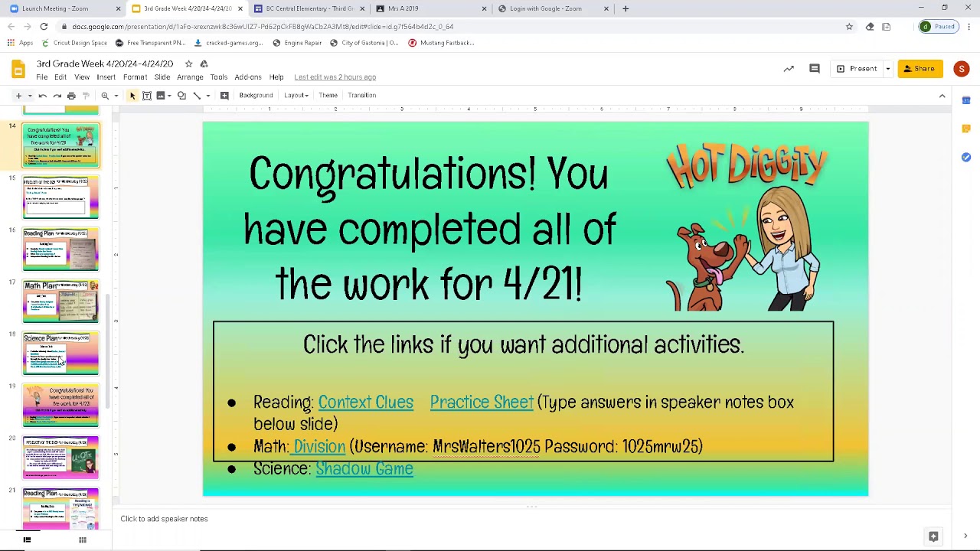Star the presentation title

pyautogui.click(x=188, y=64)
